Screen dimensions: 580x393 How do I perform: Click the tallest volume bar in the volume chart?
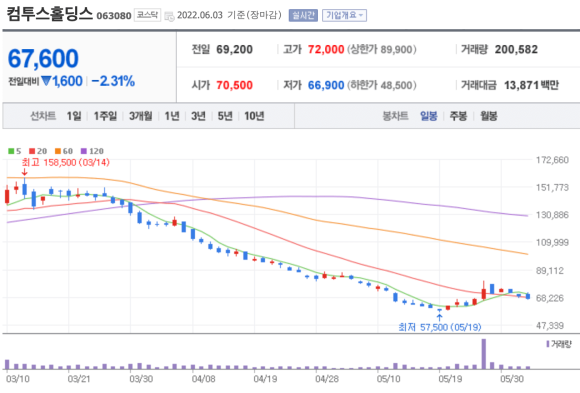pyautogui.click(x=483, y=354)
